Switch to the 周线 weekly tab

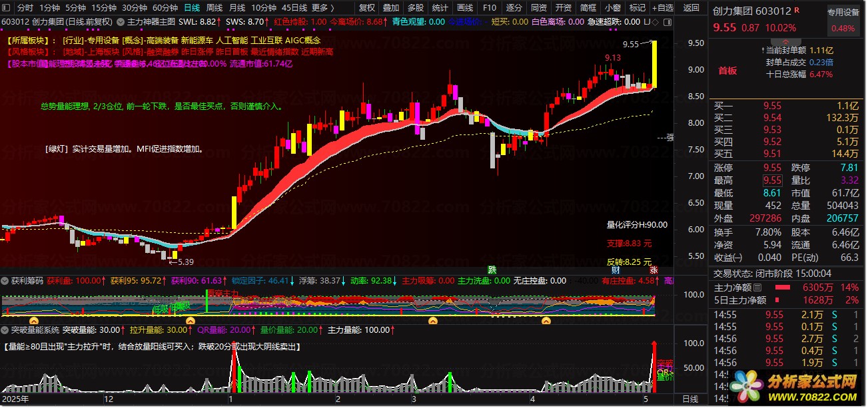[214, 8]
